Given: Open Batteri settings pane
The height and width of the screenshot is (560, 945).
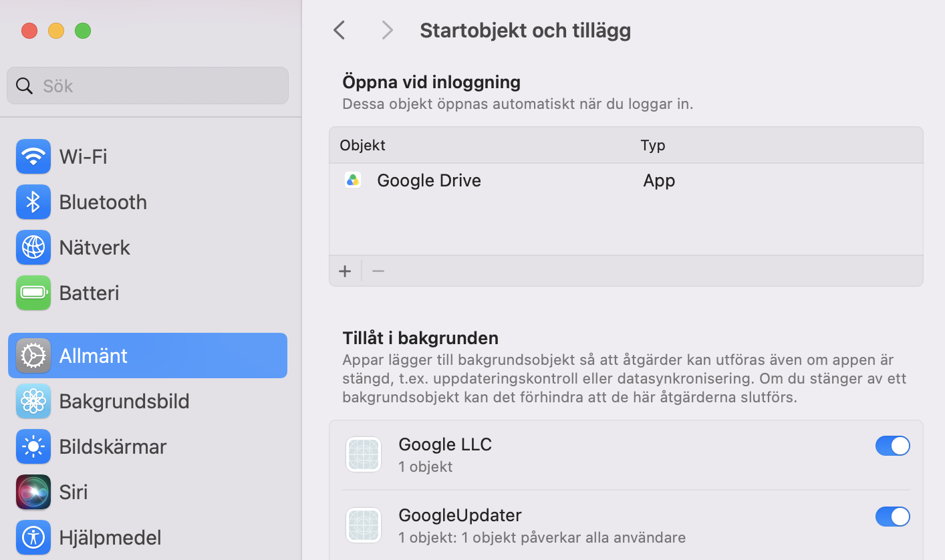Looking at the screenshot, I should [x=148, y=293].
